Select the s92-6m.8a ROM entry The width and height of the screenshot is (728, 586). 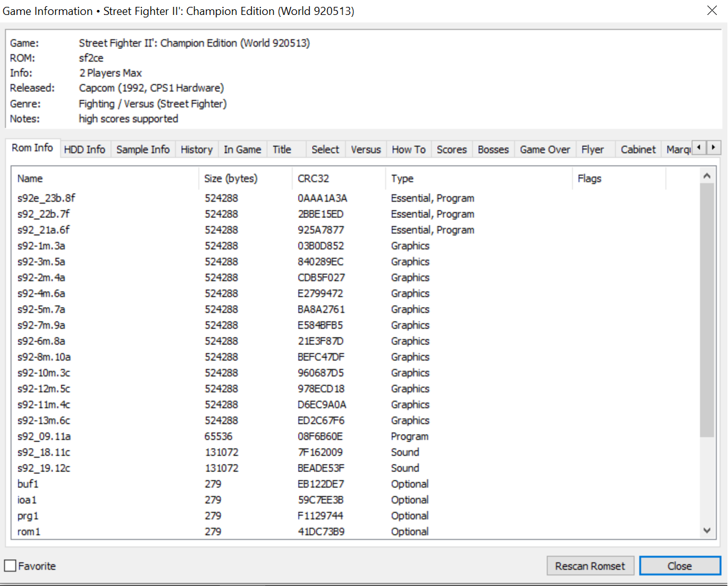(355, 341)
